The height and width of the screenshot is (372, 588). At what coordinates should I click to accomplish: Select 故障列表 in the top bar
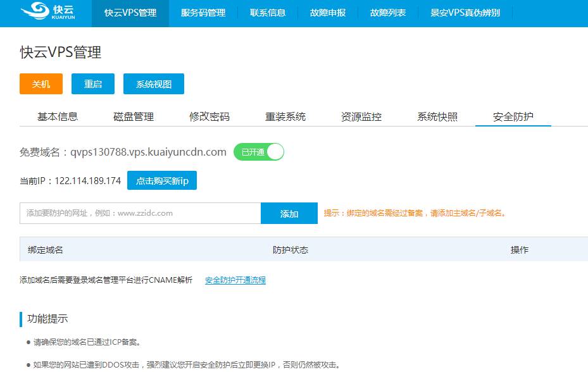click(x=388, y=13)
